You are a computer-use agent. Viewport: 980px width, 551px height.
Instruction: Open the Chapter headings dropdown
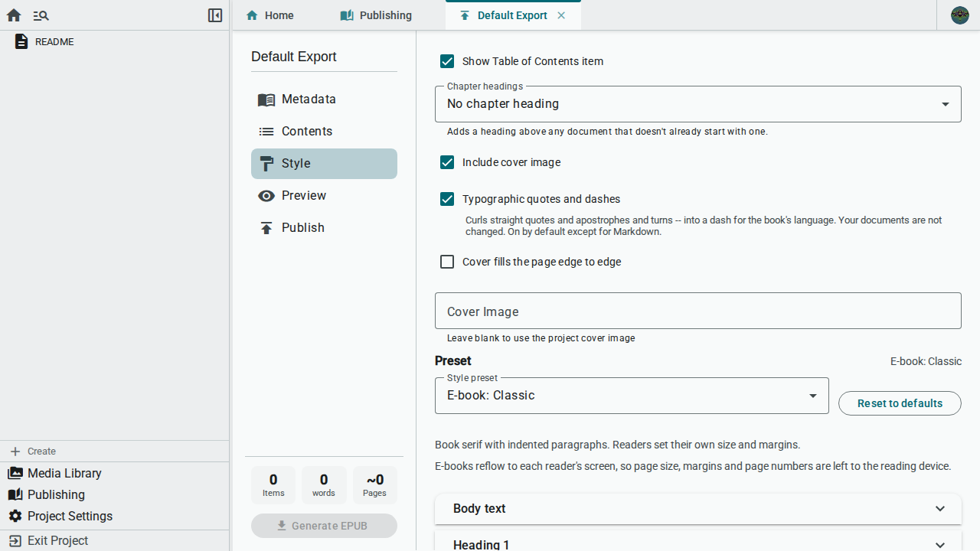(x=698, y=104)
